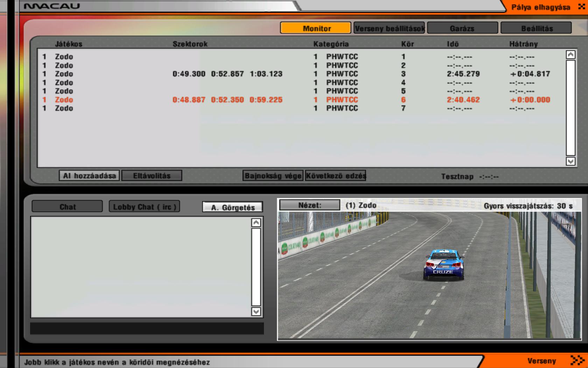
Task: Click the Nézet view button
Action: pyautogui.click(x=310, y=205)
